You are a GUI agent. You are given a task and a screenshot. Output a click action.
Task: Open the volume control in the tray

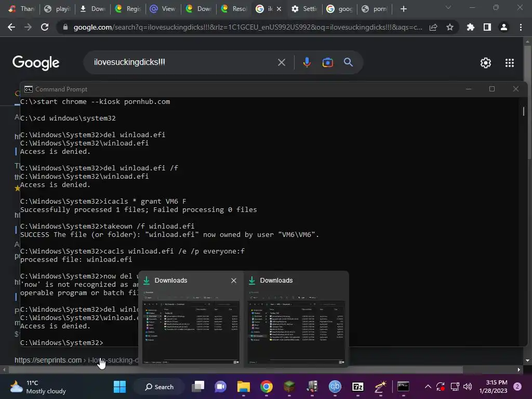coord(468,387)
